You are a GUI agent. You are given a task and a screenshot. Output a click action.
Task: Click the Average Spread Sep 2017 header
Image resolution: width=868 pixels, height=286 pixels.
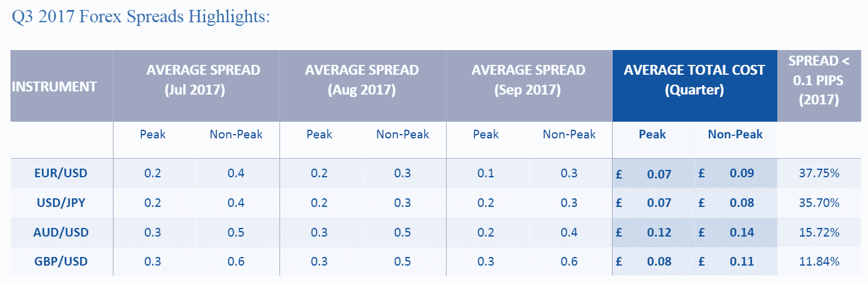click(528, 80)
